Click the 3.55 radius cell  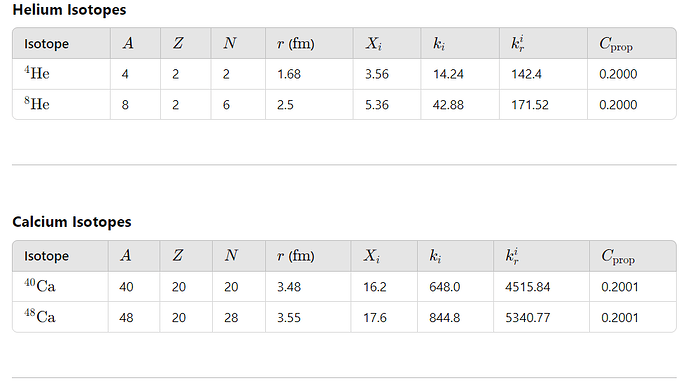[x=308, y=317]
